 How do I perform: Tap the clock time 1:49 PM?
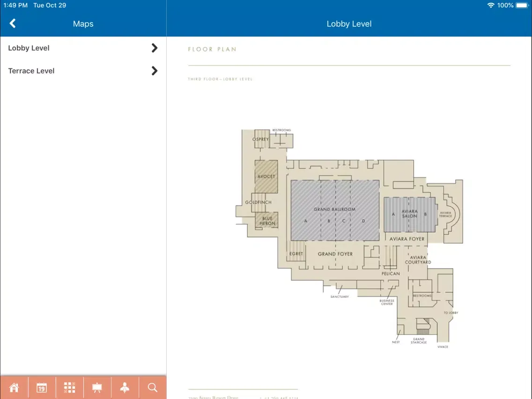click(15, 5)
